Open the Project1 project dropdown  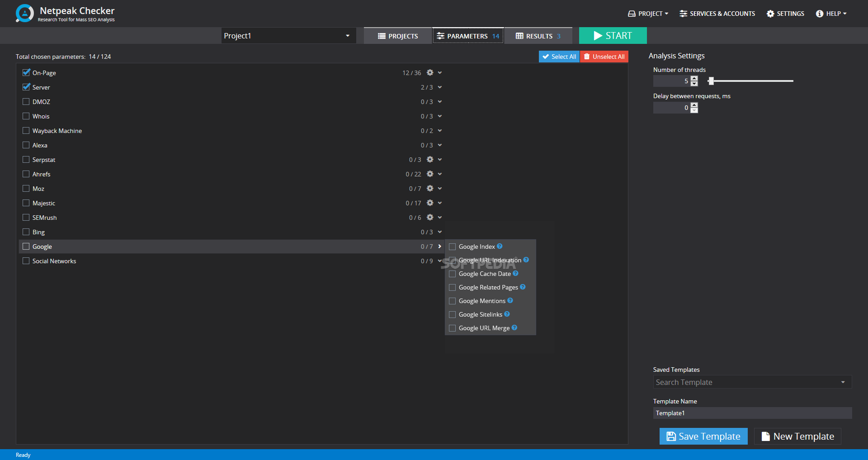(288, 36)
